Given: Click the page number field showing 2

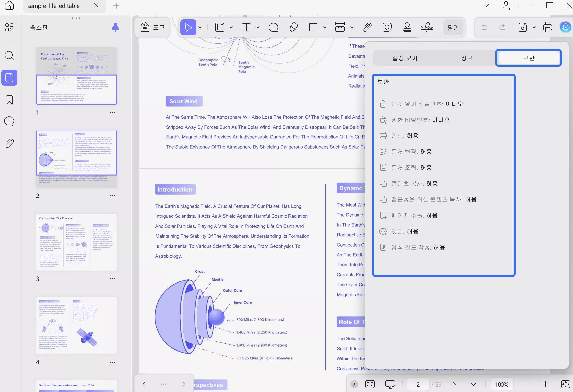Looking at the screenshot, I should click(x=418, y=384).
